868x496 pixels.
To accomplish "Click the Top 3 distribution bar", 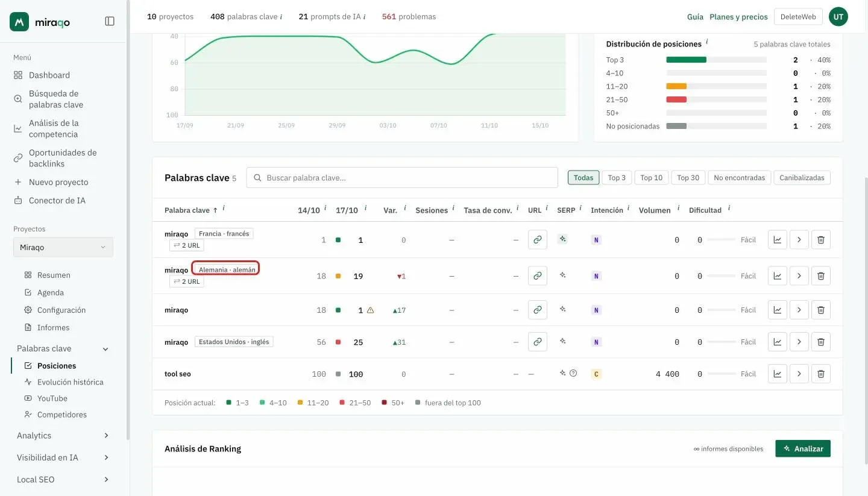I will (x=716, y=60).
